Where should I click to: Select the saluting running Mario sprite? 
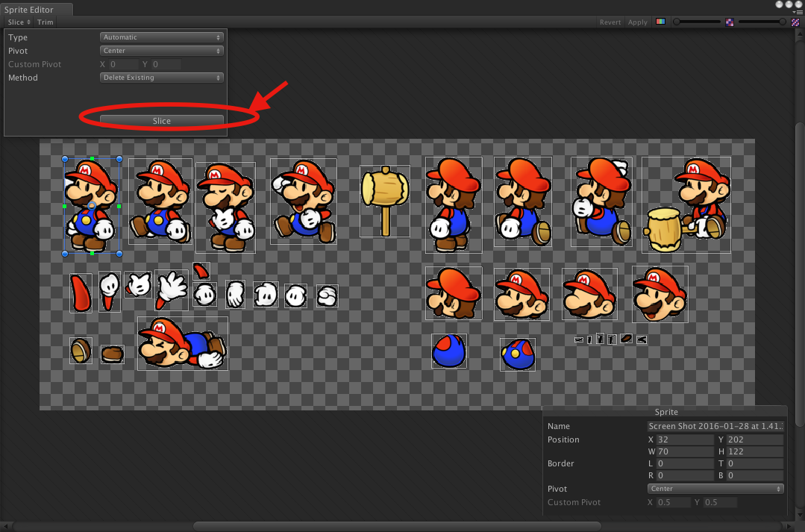304,201
